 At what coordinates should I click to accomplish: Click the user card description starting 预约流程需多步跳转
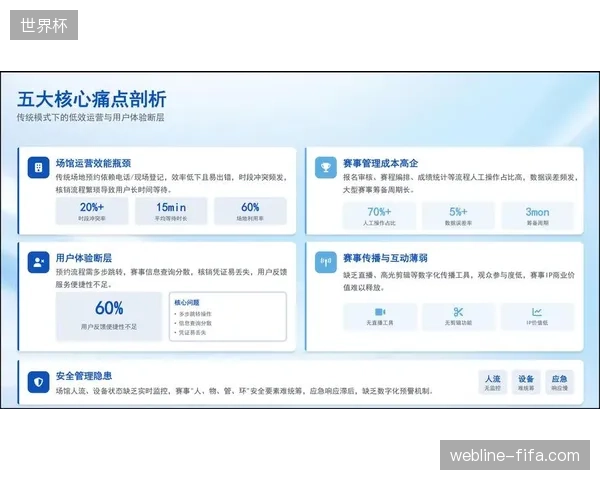(x=171, y=278)
